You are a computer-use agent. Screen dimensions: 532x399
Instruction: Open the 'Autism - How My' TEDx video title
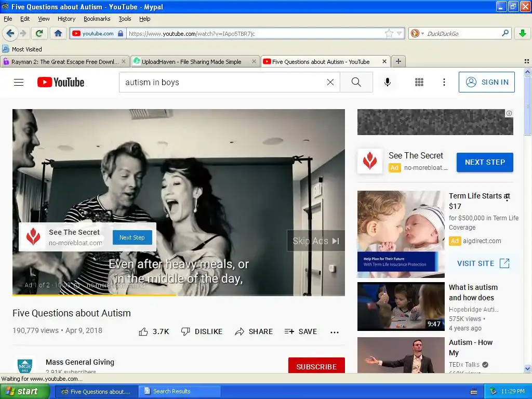click(471, 348)
